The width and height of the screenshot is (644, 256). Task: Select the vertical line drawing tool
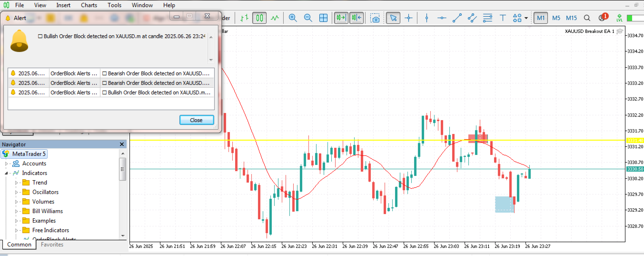pyautogui.click(x=426, y=18)
